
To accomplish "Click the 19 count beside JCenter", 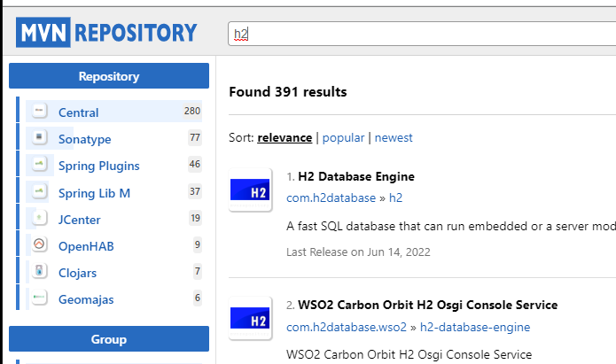I will (x=196, y=218).
